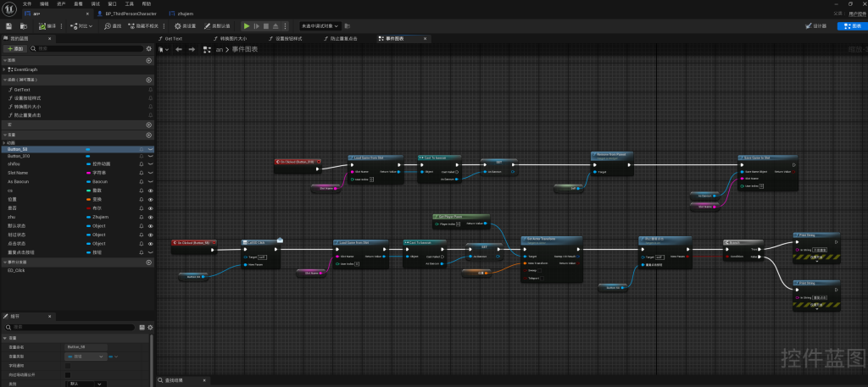The width and height of the screenshot is (868, 387).
Task: Open the debug object selection dropdown
Action: (325, 26)
